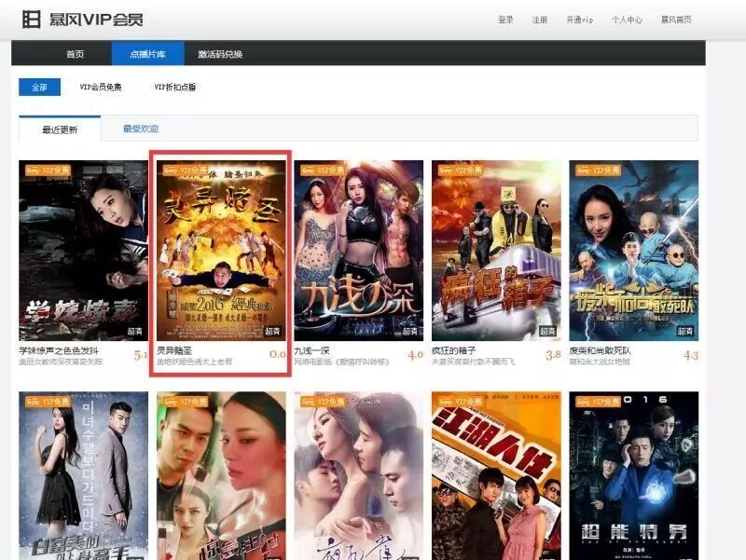Click the title 九浅一深
This screenshot has width=746, height=560.
(311, 351)
